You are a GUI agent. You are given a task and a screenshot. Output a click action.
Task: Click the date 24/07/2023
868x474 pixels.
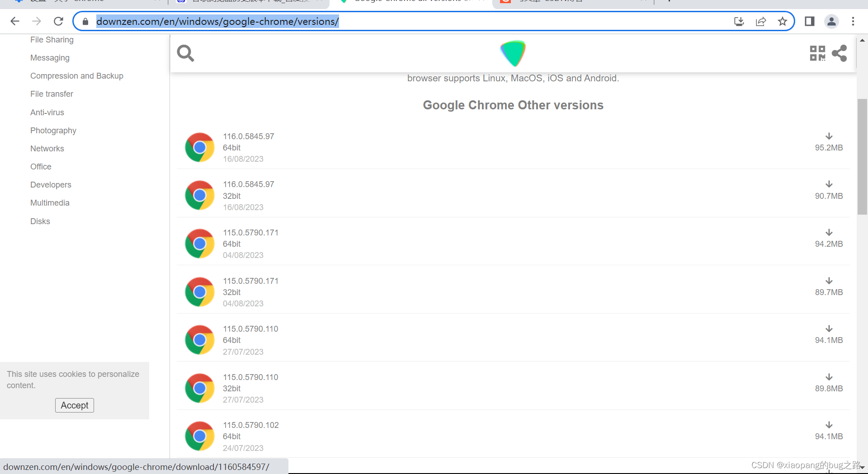coord(243,448)
